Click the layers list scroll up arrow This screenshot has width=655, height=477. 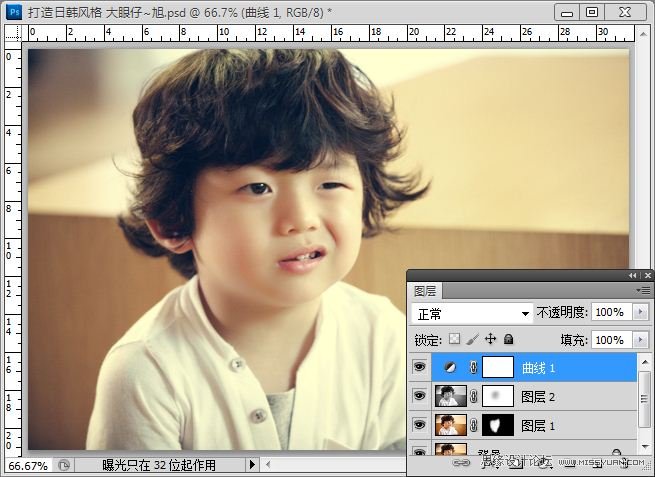[x=645, y=362]
